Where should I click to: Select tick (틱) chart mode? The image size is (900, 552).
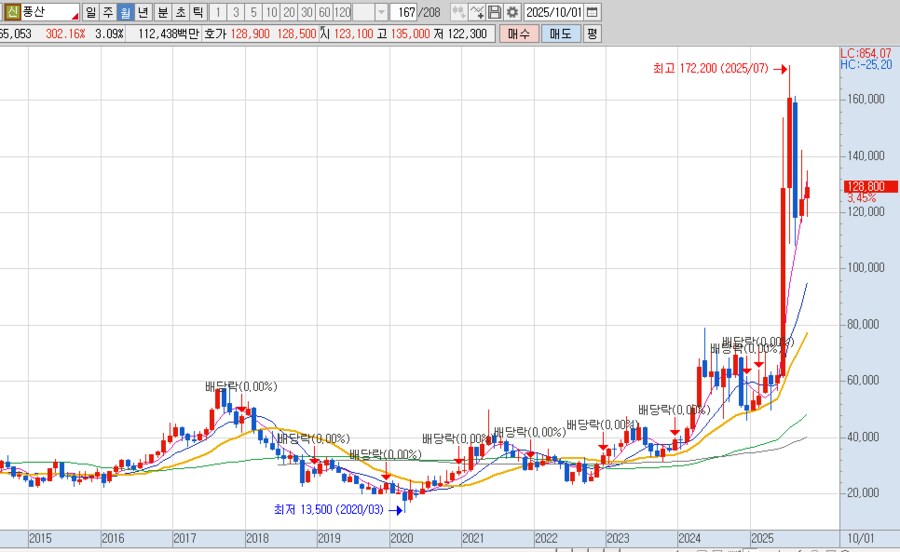pos(197,13)
